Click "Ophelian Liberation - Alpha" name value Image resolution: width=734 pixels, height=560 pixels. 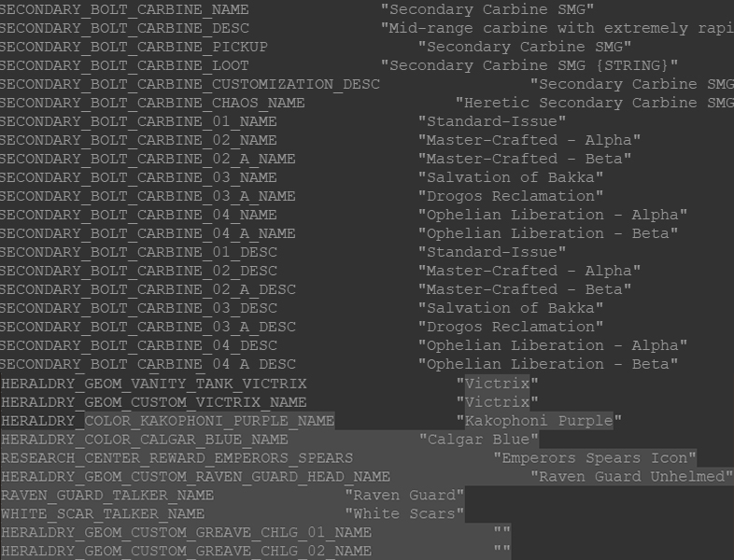(553, 216)
